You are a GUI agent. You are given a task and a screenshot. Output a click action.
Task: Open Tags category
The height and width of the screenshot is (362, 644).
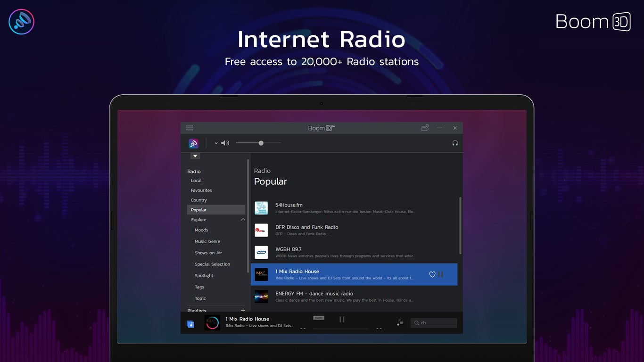(x=199, y=287)
